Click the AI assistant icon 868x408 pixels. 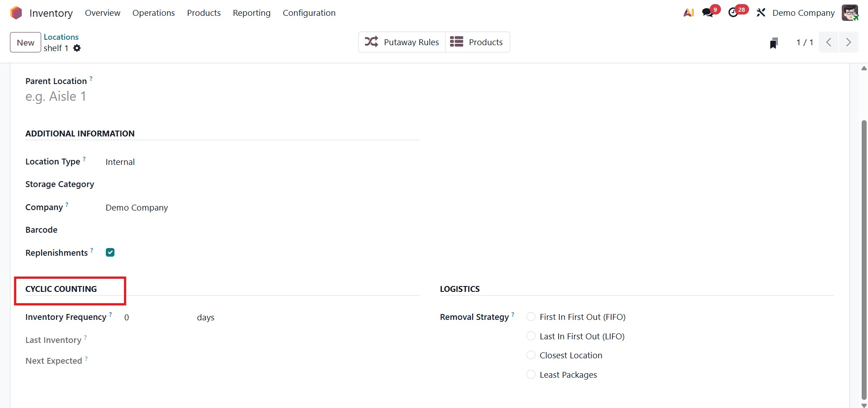coord(688,12)
